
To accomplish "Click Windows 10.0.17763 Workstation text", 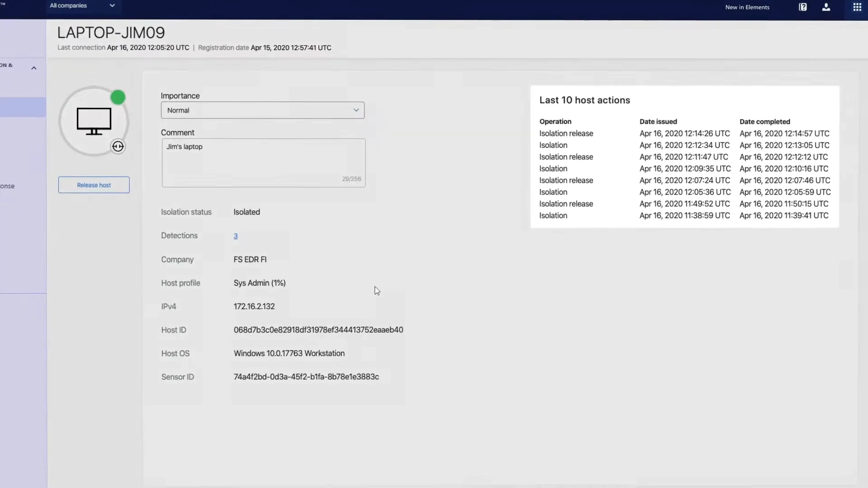I will click(x=289, y=353).
